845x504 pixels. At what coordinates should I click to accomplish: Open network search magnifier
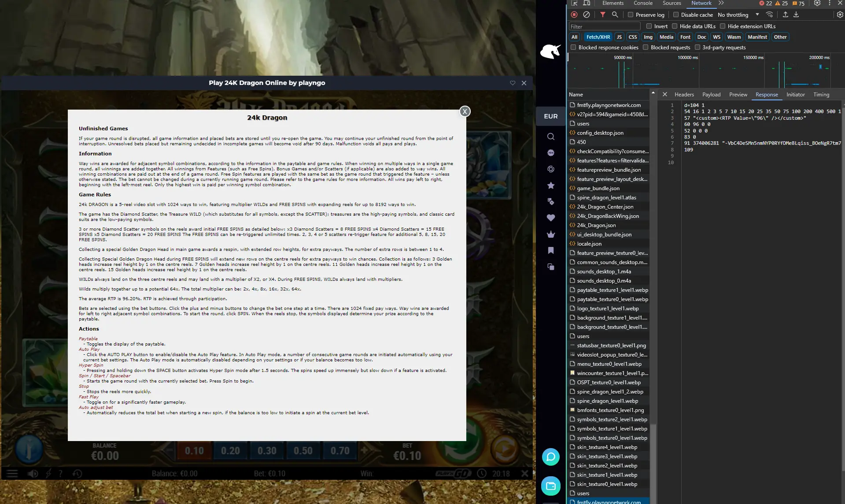pos(615,15)
